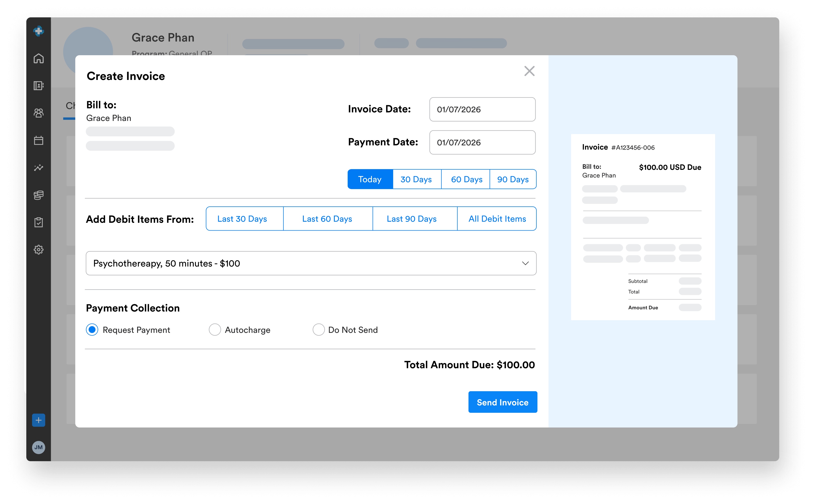Click the Send Invoice button

[x=502, y=402]
